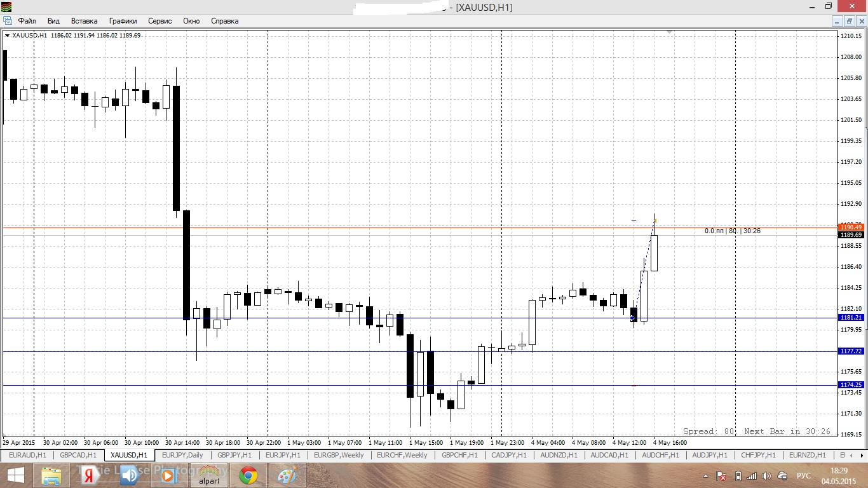Select the blue line price label 1181.21
The width and height of the screenshot is (868, 488).
pos(851,318)
